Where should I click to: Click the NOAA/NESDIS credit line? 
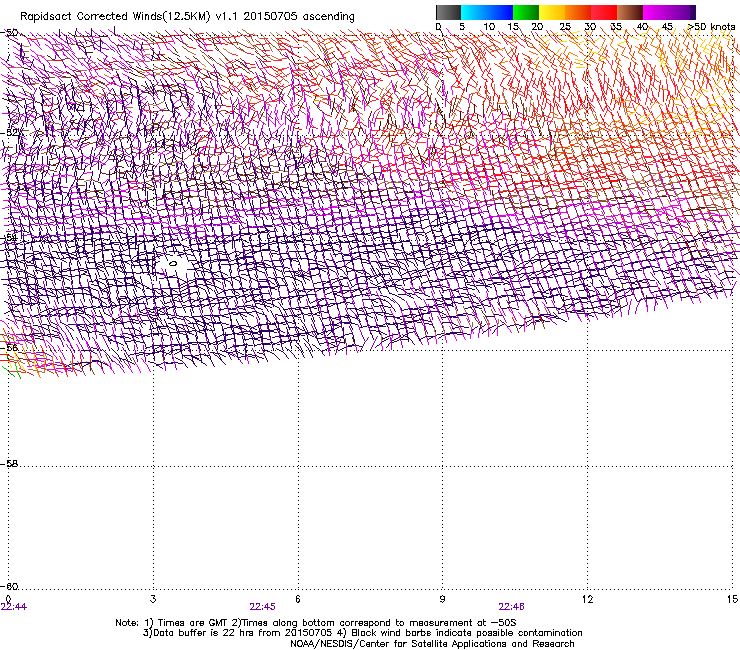[x=432, y=643]
